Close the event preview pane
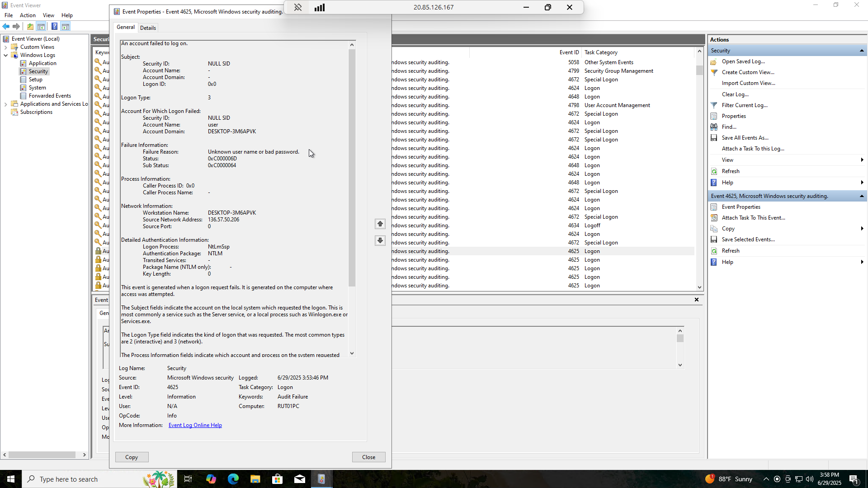Image resolution: width=868 pixels, height=488 pixels. [x=697, y=300]
